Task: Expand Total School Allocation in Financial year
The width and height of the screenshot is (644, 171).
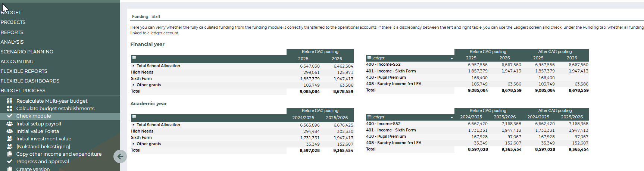Action: pos(134,66)
